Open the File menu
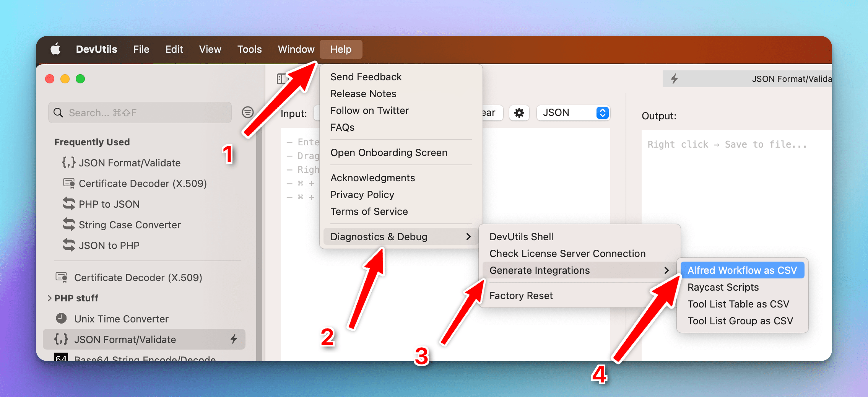The image size is (868, 397). (141, 49)
